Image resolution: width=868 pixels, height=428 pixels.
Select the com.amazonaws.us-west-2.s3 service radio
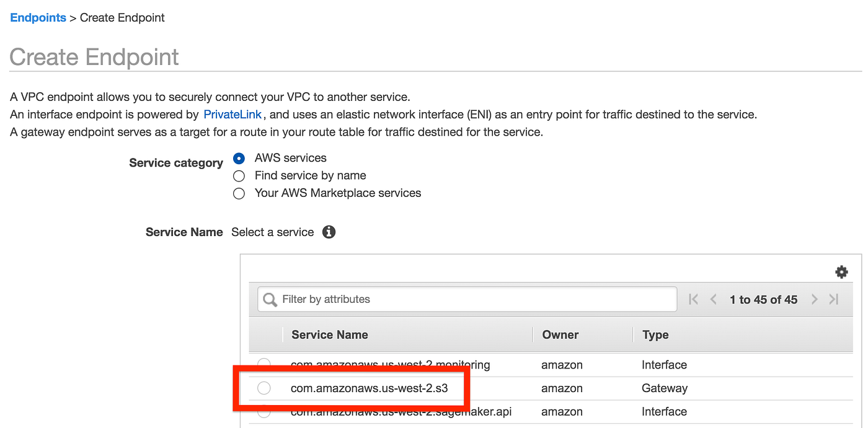point(263,388)
